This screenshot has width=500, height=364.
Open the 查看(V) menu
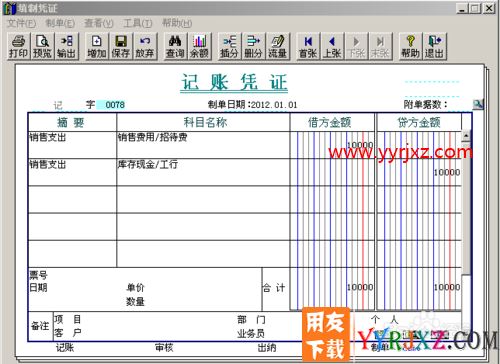coord(99,23)
